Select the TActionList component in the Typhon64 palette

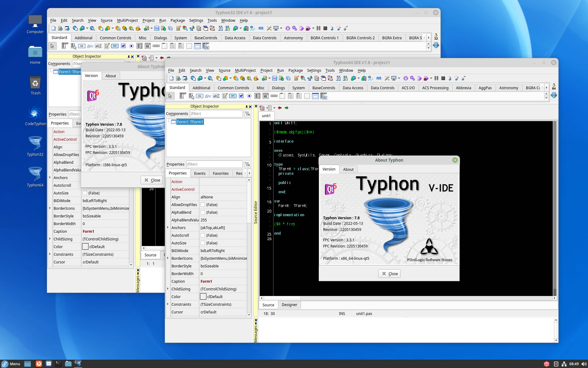click(324, 96)
